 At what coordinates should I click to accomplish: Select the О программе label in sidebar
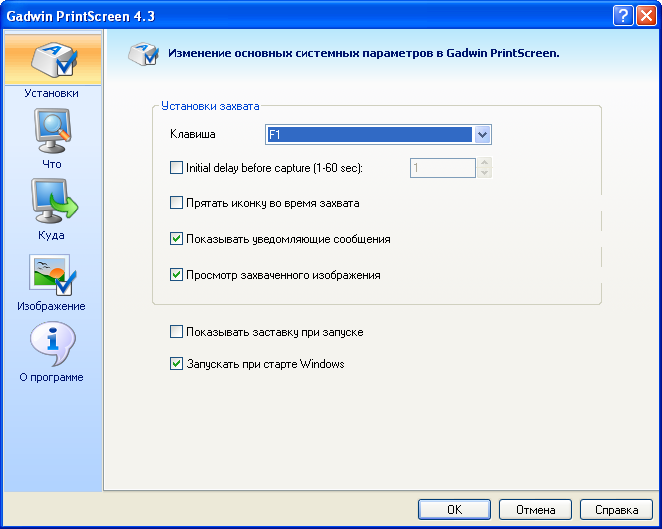(51, 377)
